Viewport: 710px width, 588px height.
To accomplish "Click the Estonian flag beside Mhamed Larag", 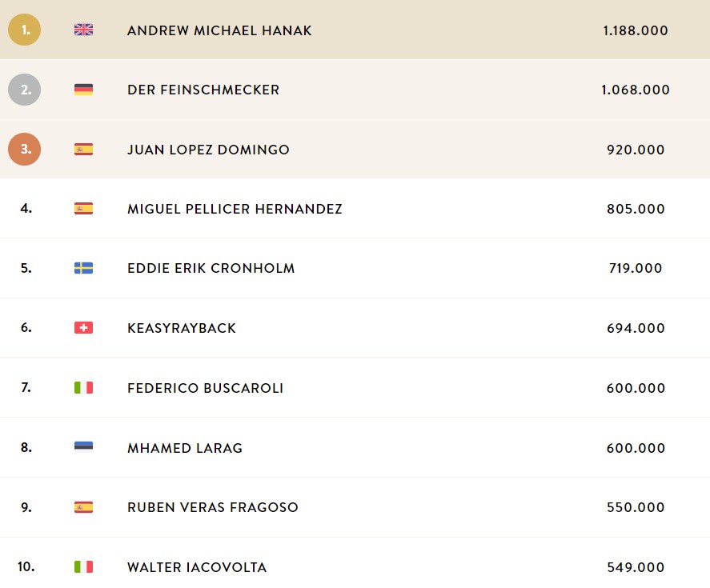I will pyautogui.click(x=83, y=447).
